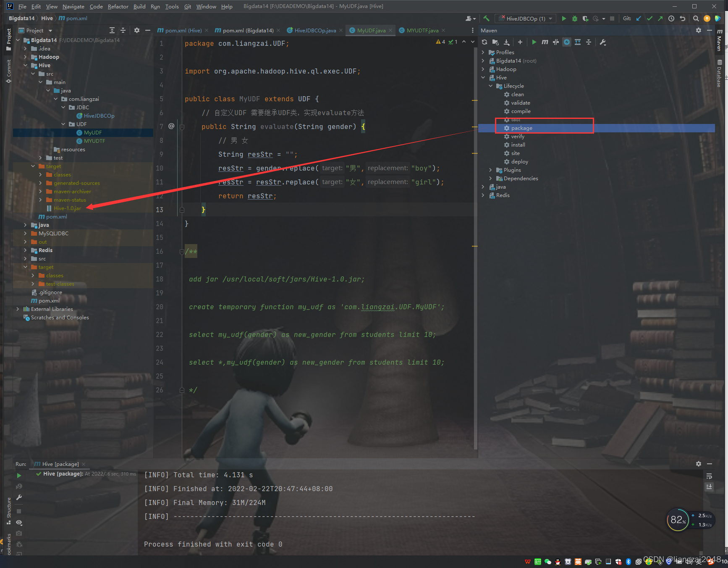Expand the Plugins node in Maven panel
This screenshot has height=568, width=728.
pyautogui.click(x=490, y=170)
